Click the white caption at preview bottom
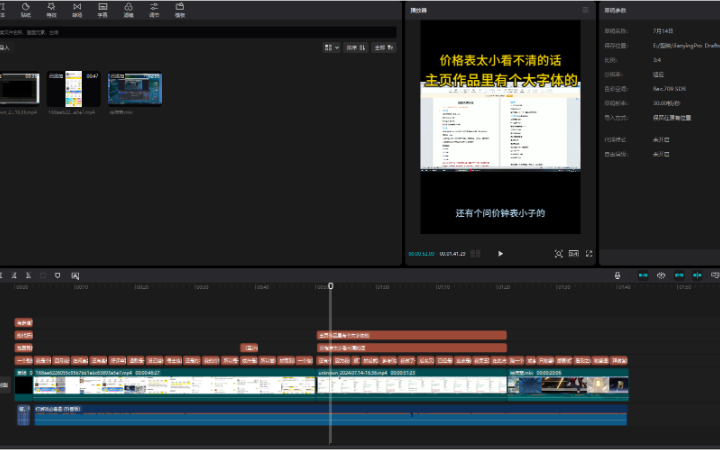 (500, 213)
